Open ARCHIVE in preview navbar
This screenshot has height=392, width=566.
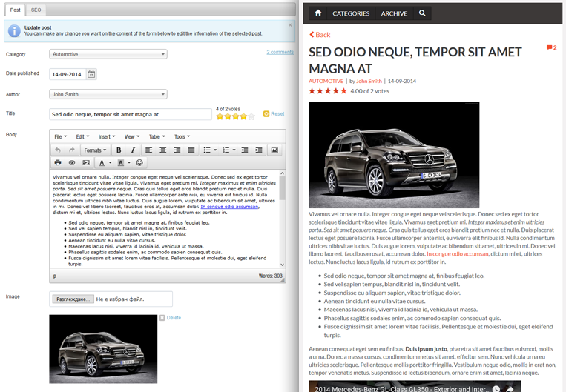pos(394,13)
